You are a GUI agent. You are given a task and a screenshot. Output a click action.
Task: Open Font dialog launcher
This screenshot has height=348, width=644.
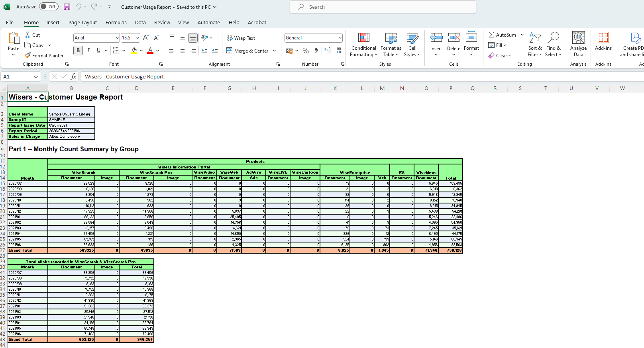pyautogui.click(x=161, y=64)
